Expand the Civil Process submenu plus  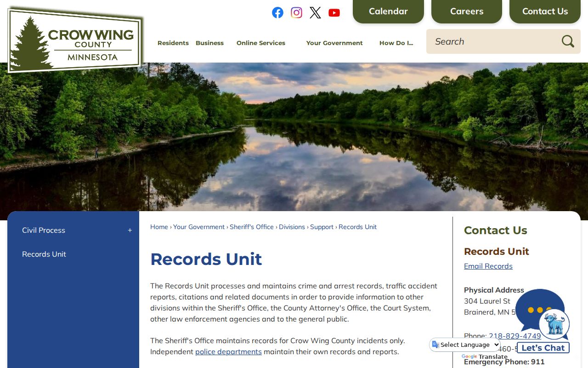tap(130, 230)
